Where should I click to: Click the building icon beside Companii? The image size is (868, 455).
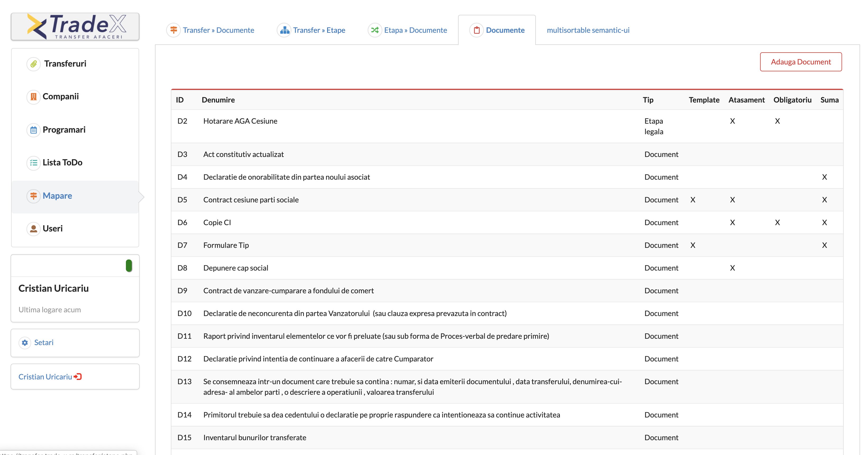(33, 97)
